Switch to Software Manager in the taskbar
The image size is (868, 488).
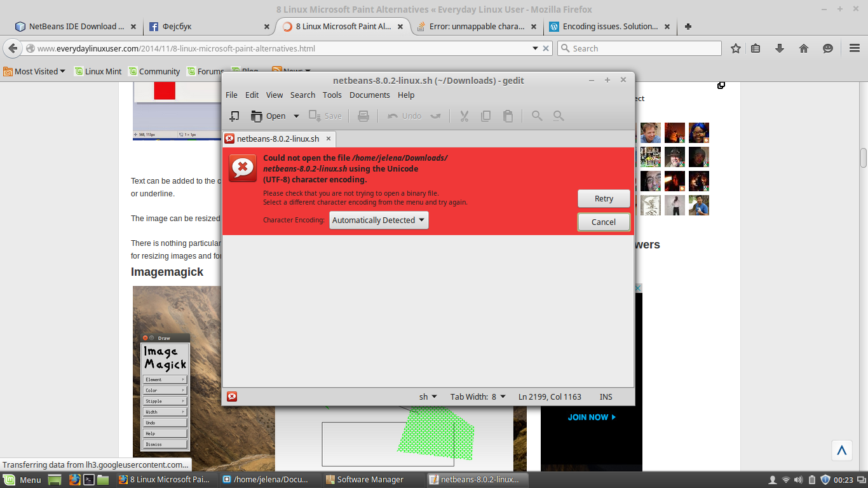tap(370, 480)
